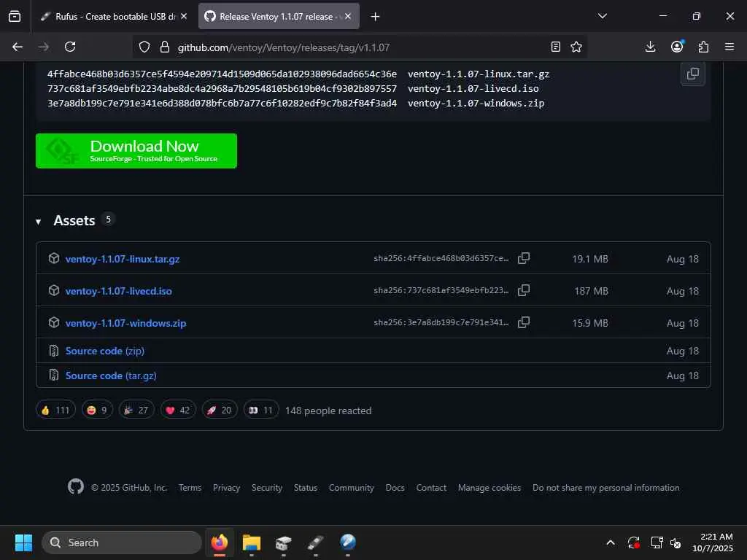
Task: Download Source code (zip)
Action: click(x=105, y=351)
